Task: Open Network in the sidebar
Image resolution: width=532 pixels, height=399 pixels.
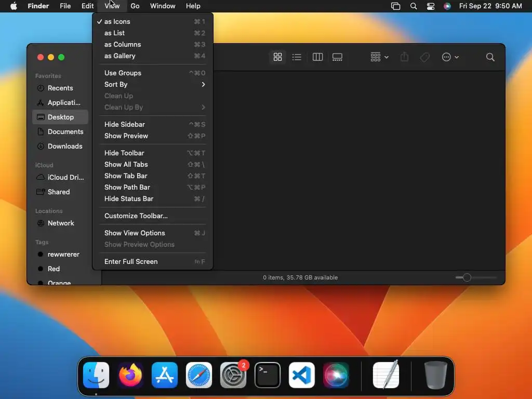Action: (x=60, y=223)
